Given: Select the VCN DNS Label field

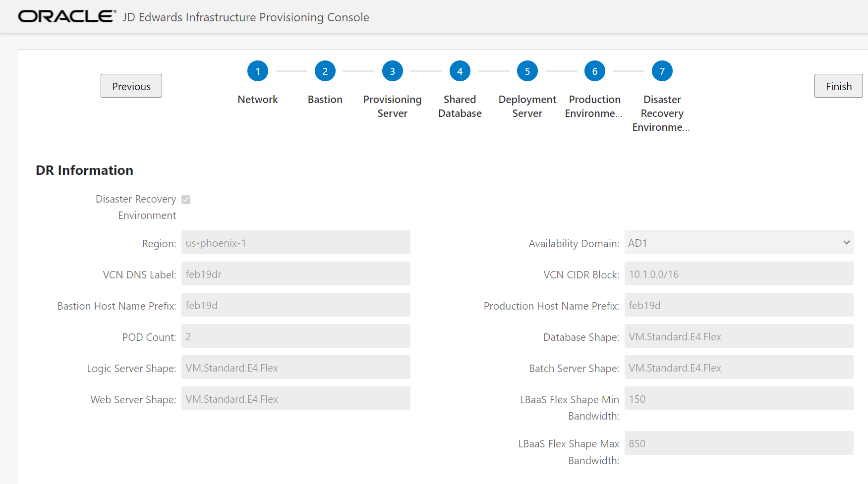Looking at the screenshot, I should (295, 273).
